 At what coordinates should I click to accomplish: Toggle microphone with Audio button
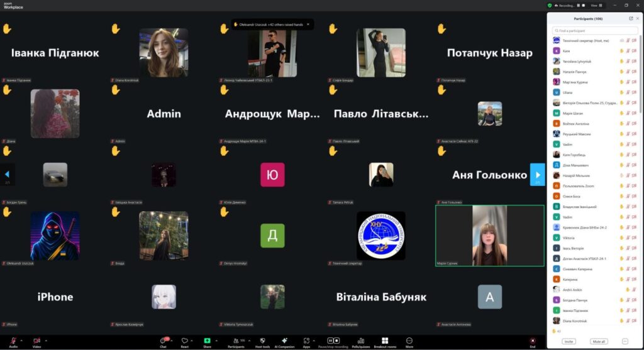coord(13,341)
